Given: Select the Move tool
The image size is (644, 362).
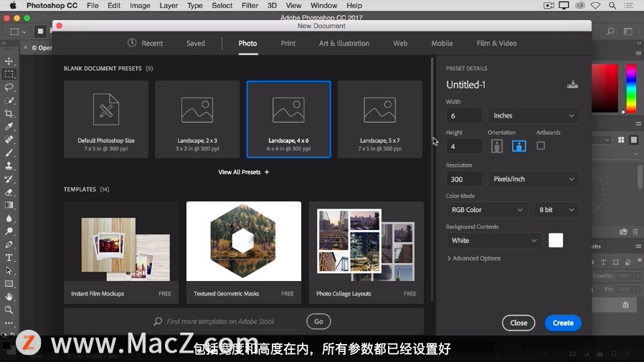Looking at the screenshot, I should pos(9,61).
